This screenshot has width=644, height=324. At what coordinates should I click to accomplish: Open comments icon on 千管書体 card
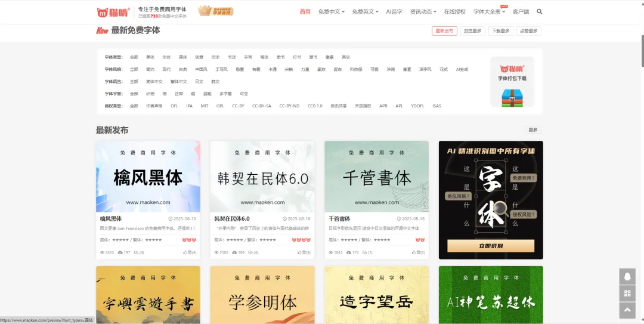[364, 252]
